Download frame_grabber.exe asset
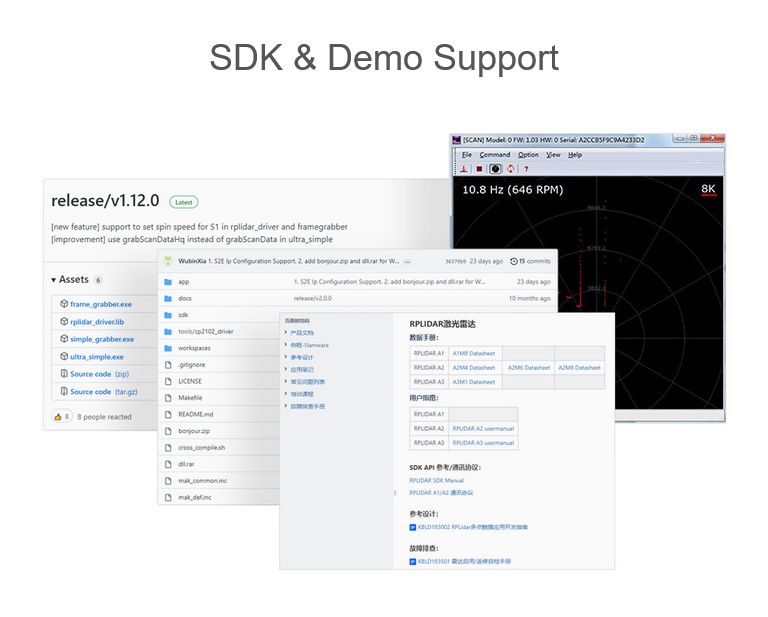This screenshot has height=617, width=768. [x=101, y=304]
